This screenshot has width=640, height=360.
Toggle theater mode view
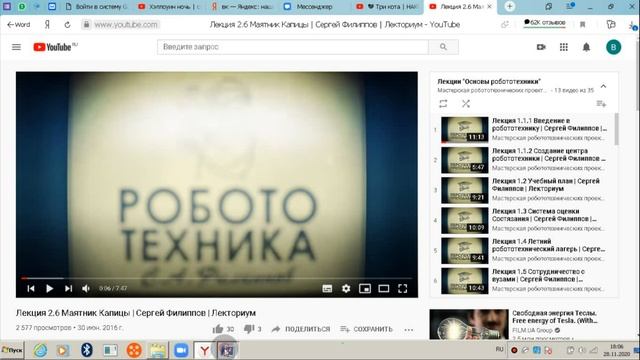coord(383,289)
